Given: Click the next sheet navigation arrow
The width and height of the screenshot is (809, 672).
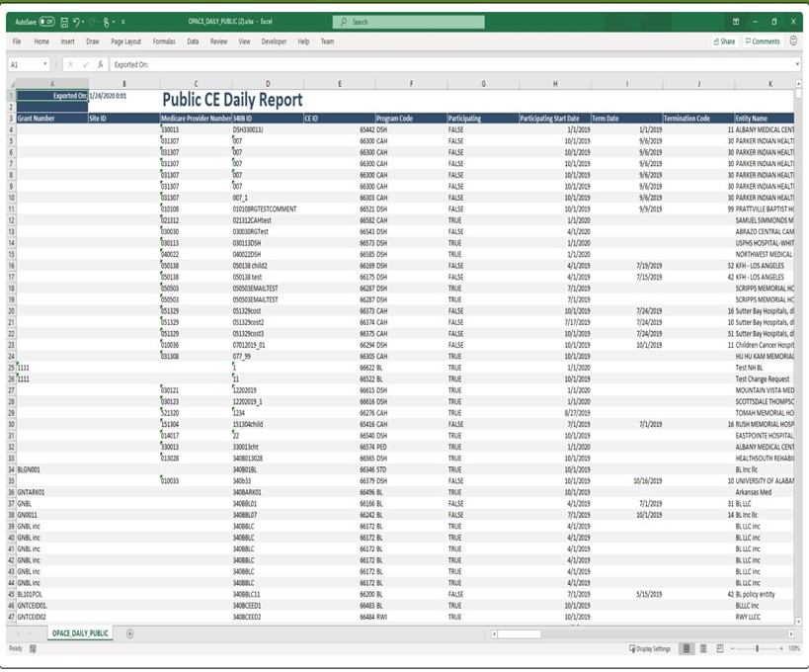Looking at the screenshot, I should 30,633.
